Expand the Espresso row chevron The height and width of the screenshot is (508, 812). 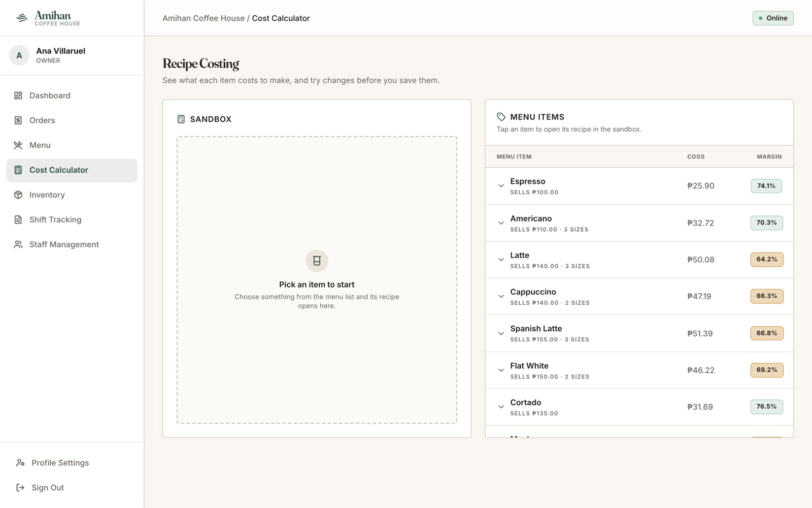point(501,186)
